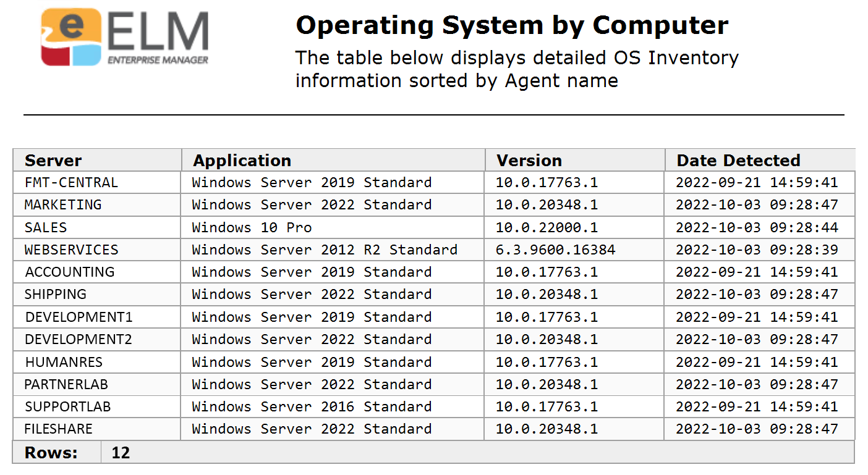Click the SHIPPING row application cell
The width and height of the screenshot is (868, 475).
pos(333,295)
